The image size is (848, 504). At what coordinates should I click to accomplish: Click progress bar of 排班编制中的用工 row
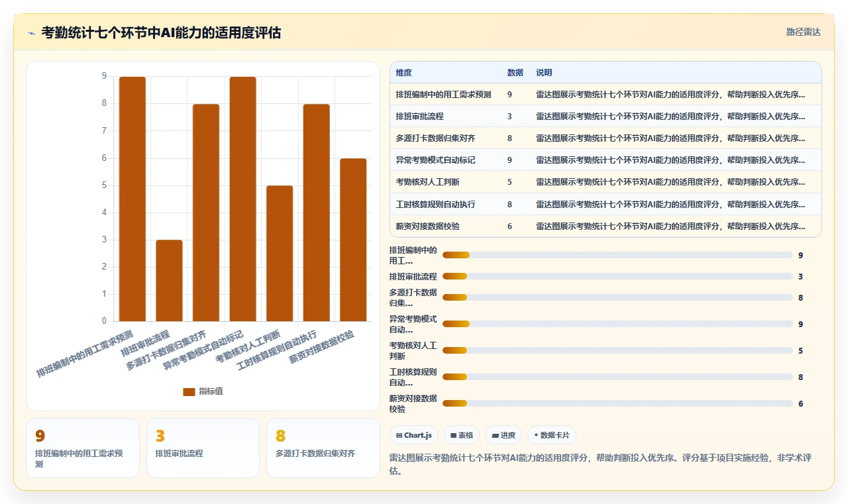click(x=617, y=255)
